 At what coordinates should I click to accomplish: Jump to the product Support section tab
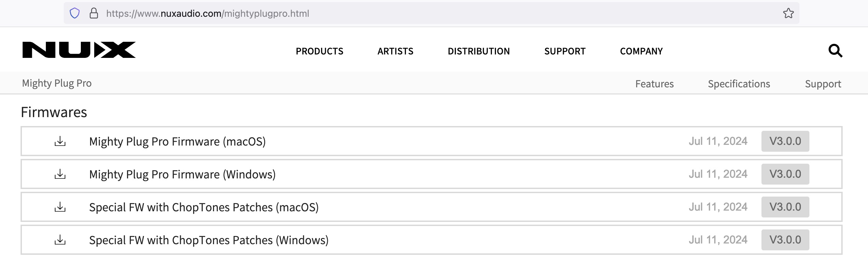tap(823, 84)
